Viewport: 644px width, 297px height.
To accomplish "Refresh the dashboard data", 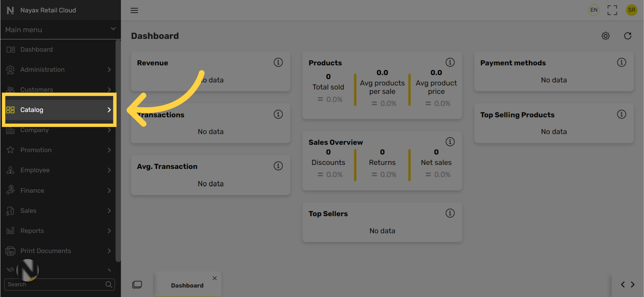I will [628, 36].
